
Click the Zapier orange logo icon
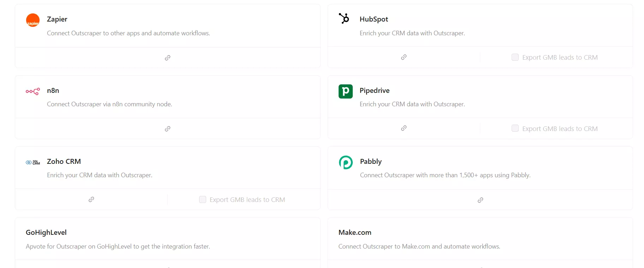(x=33, y=20)
